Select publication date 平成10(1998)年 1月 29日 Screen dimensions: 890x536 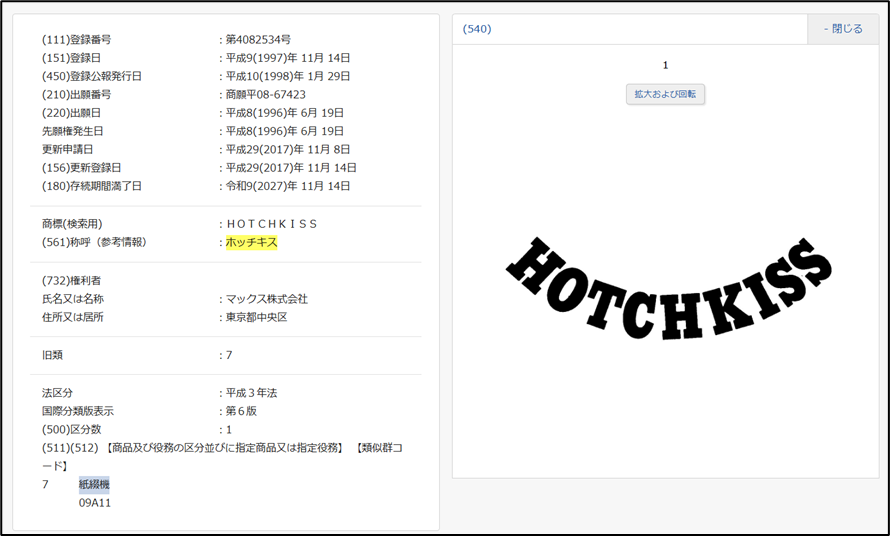pos(288,76)
